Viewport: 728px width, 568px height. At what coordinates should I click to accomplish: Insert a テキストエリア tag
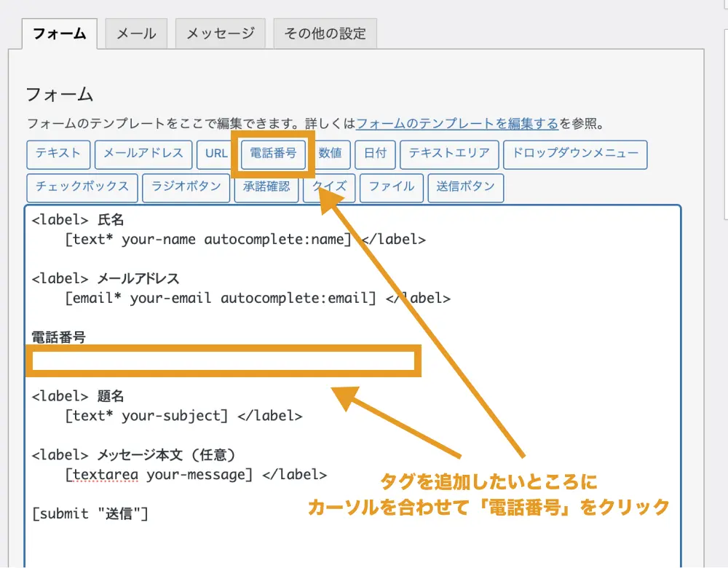coord(449,154)
